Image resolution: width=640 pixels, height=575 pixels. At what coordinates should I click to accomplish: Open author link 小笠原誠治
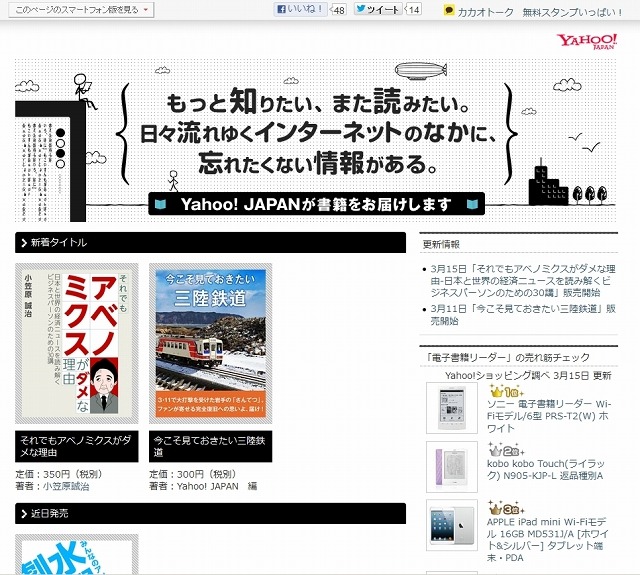66,486
